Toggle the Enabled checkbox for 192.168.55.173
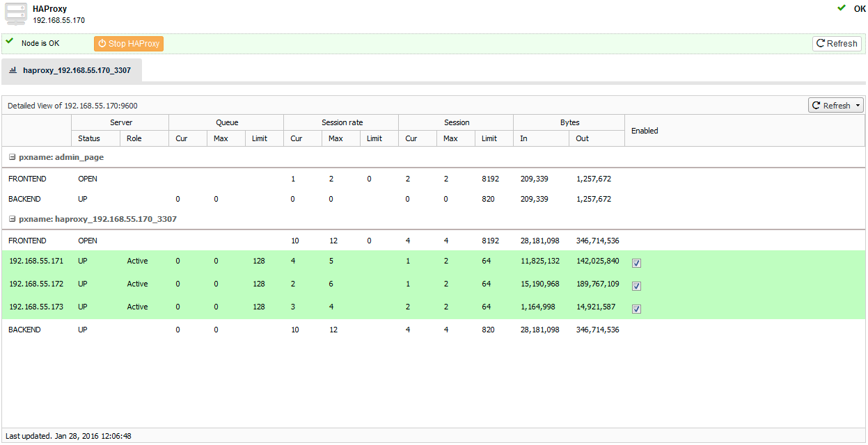This screenshot has width=868, height=445. click(x=636, y=308)
